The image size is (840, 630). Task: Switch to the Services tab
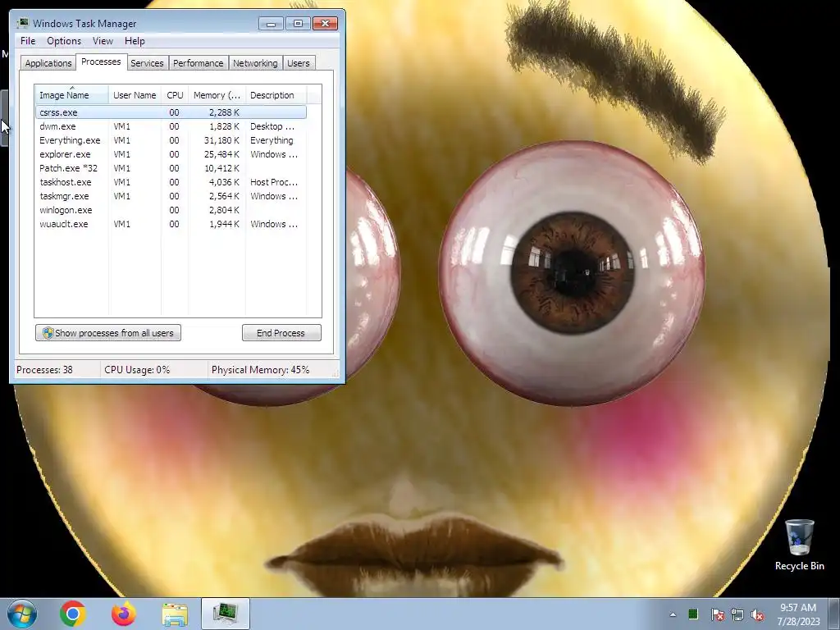coord(147,62)
